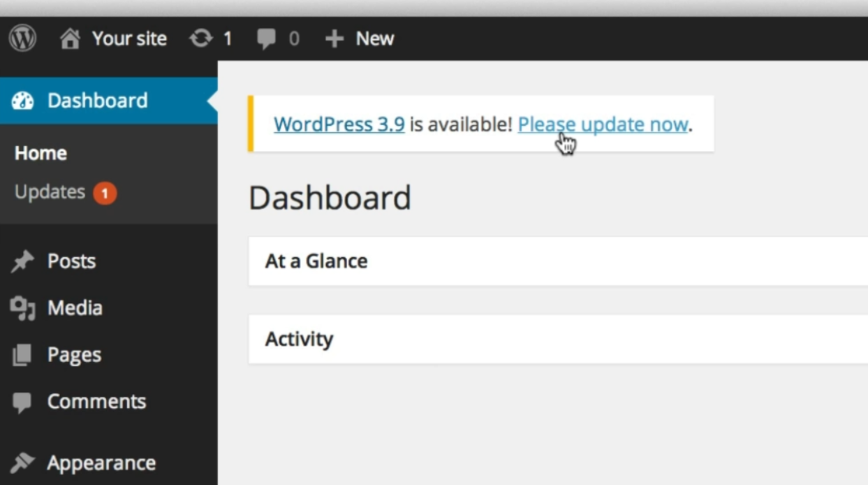Viewport: 868px width, 485px height.
Task: Open Updates in the Dashboard submenu
Action: point(50,192)
